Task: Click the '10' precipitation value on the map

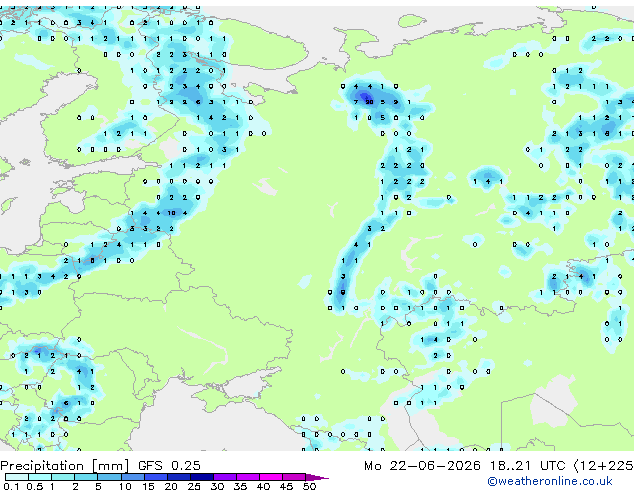Action: pyautogui.click(x=172, y=213)
